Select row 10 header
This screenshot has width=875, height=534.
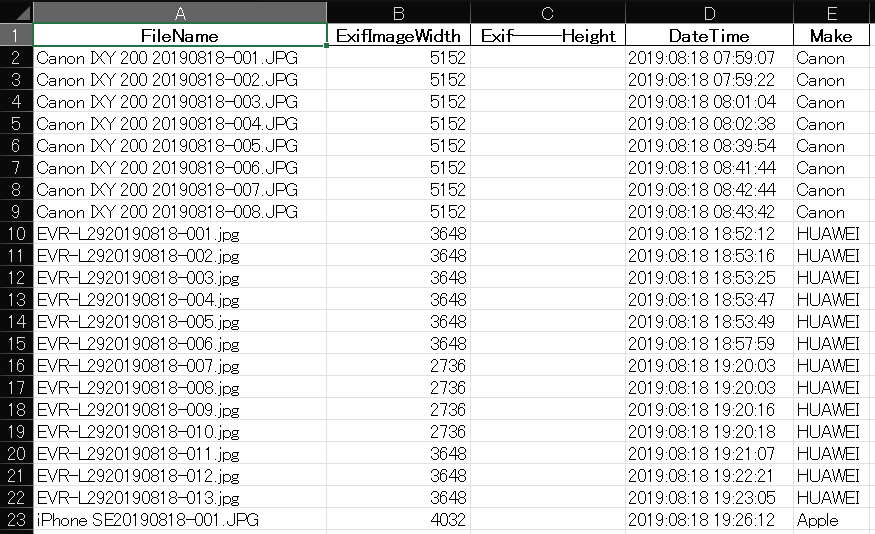pyautogui.click(x=16, y=234)
